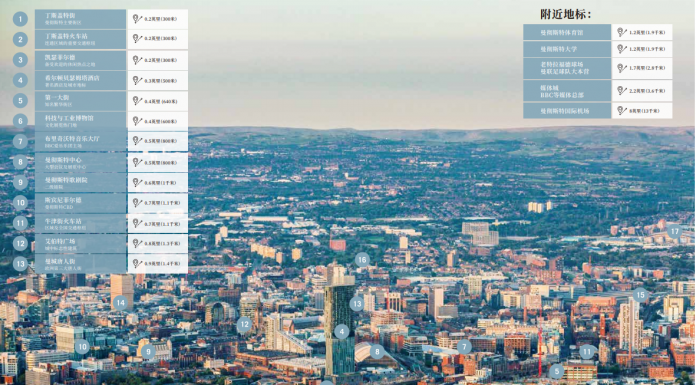The height and width of the screenshot is (385, 696).
Task: Click the 曼城唐人街 label
Action: (x=60, y=261)
